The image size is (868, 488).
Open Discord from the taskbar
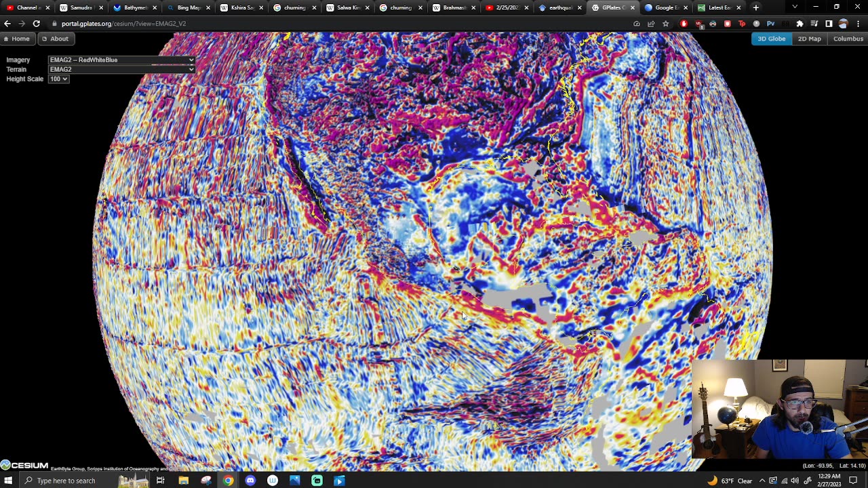250,481
